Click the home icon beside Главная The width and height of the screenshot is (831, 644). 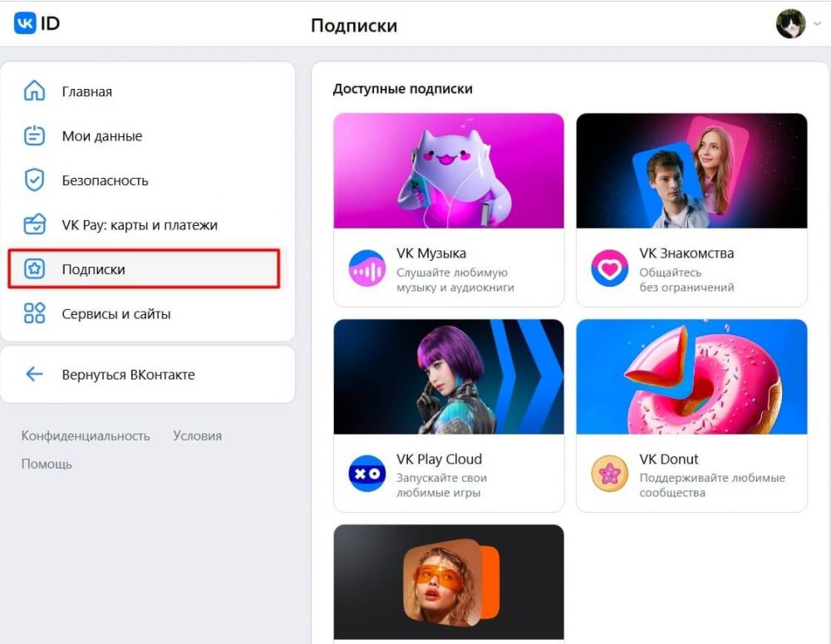click(x=34, y=91)
